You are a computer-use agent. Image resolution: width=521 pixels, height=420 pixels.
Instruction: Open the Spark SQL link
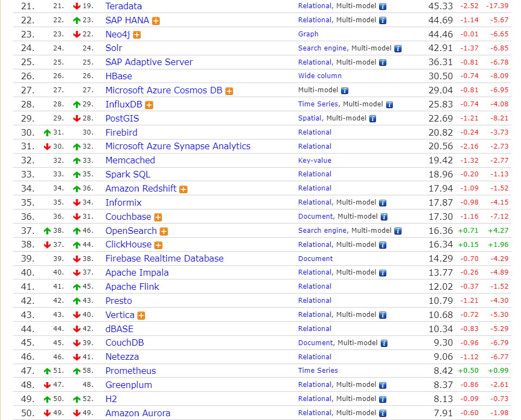click(x=128, y=175)
